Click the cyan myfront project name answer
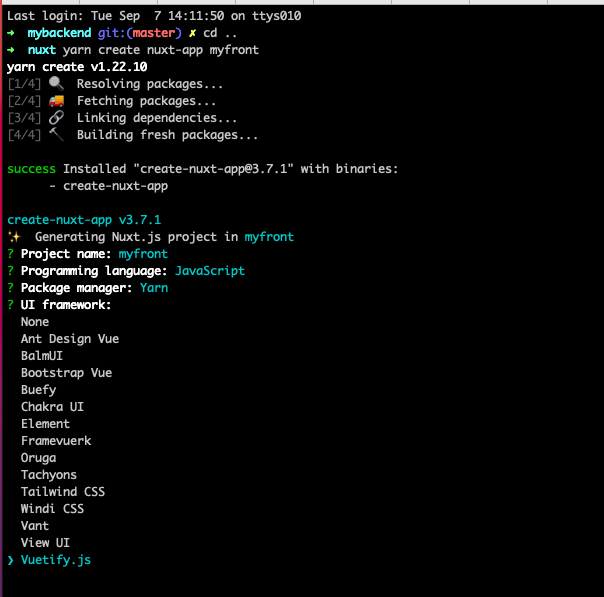This screenshot has width=604, height=597. pos(143,254)
